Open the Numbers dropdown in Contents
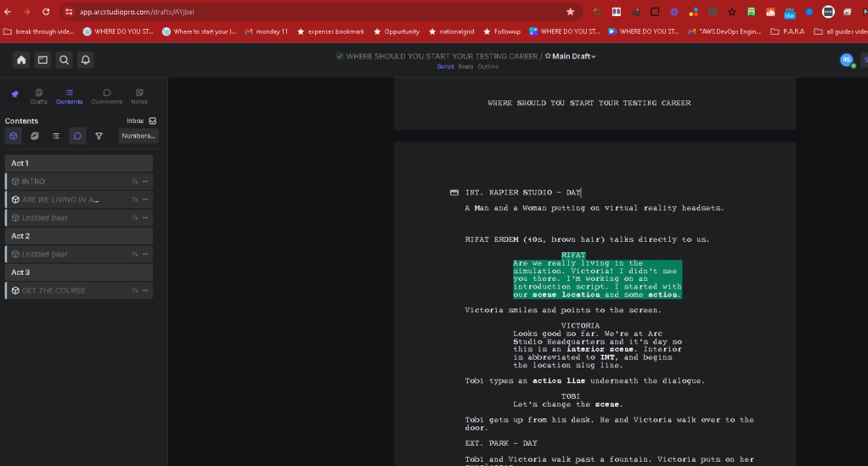This screenshot has width=868, height=466. (x=138, y=136)
